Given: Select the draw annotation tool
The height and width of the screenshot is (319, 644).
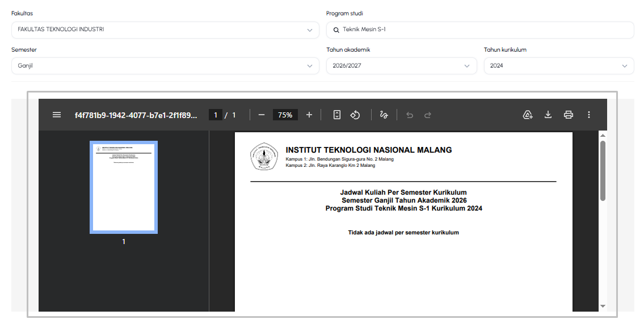Looking at the screenshot, I should pyautogui.click(x=384, y=115).
